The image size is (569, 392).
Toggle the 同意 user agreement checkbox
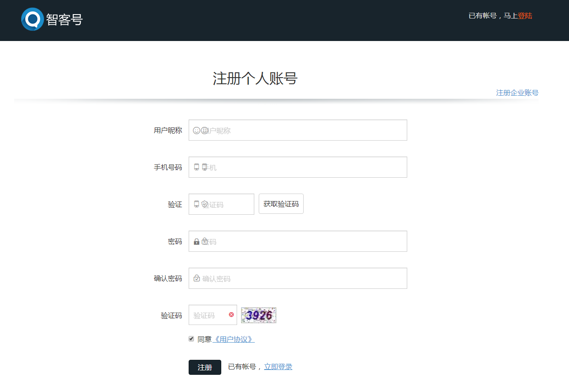[191, 339]
